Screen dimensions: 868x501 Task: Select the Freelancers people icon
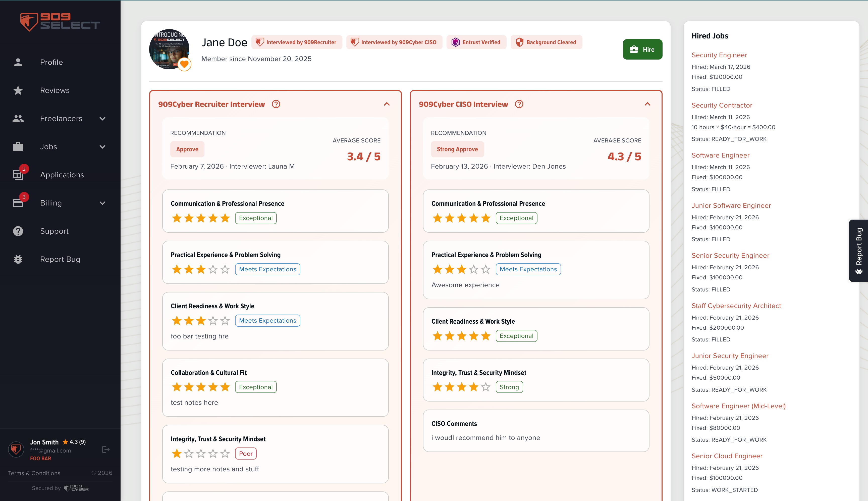[18, 118]
